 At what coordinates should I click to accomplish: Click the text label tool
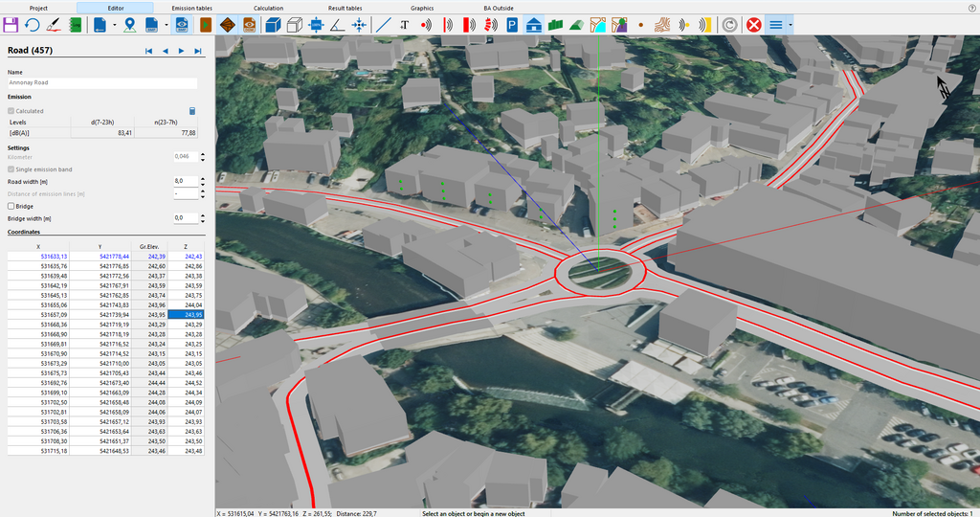(x=404, y=24)
